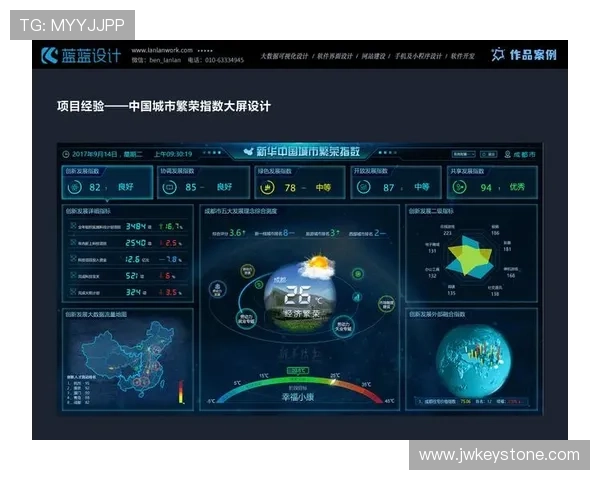
Task: Click the green temperature tag above the gauge
Action: pos(297,371)
